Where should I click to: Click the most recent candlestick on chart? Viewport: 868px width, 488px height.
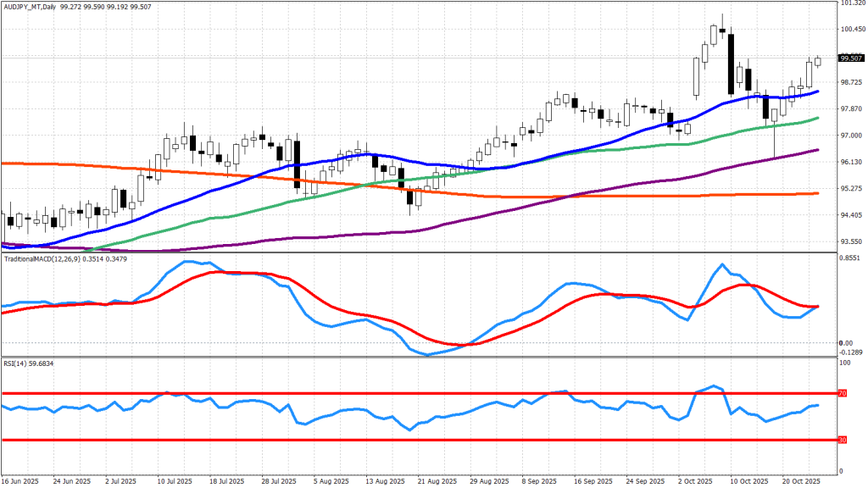818,61
